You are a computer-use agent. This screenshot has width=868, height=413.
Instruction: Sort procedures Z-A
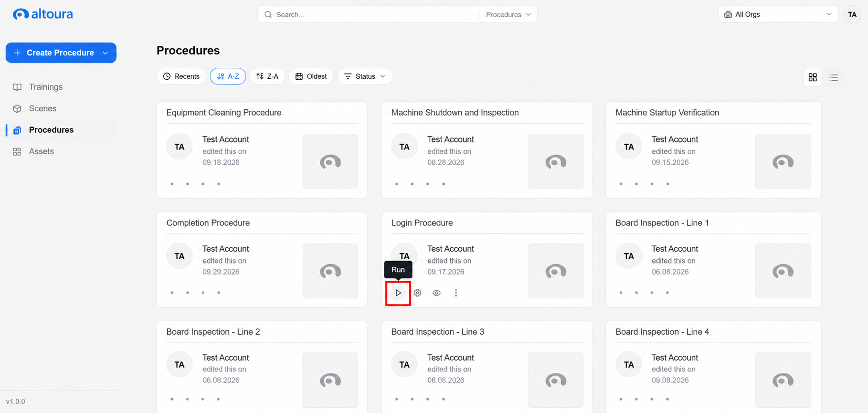[267, 76]
